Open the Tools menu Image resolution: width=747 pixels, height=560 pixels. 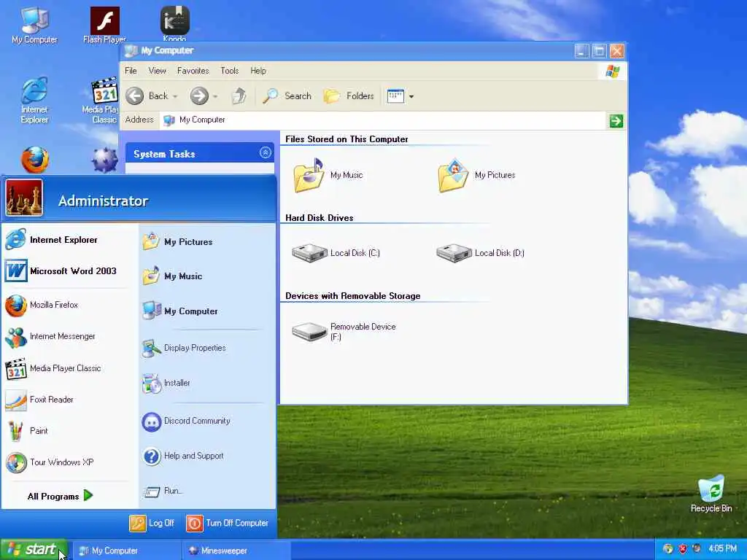click(229, 71)
